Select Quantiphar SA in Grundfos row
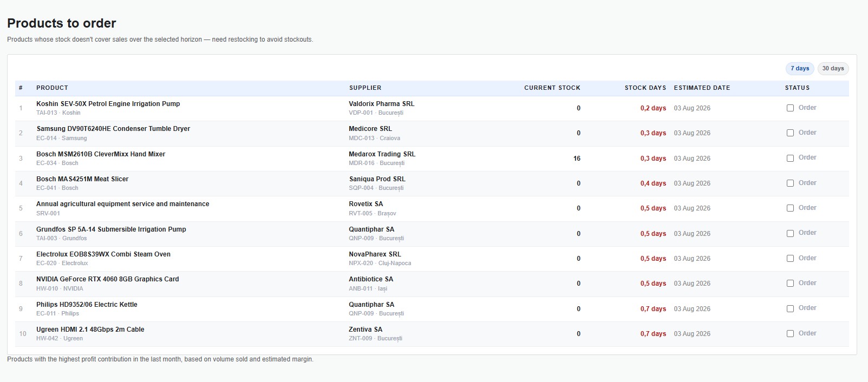This screenshot has height=382, width=868. pyautogui.click(x=371, y=229)
